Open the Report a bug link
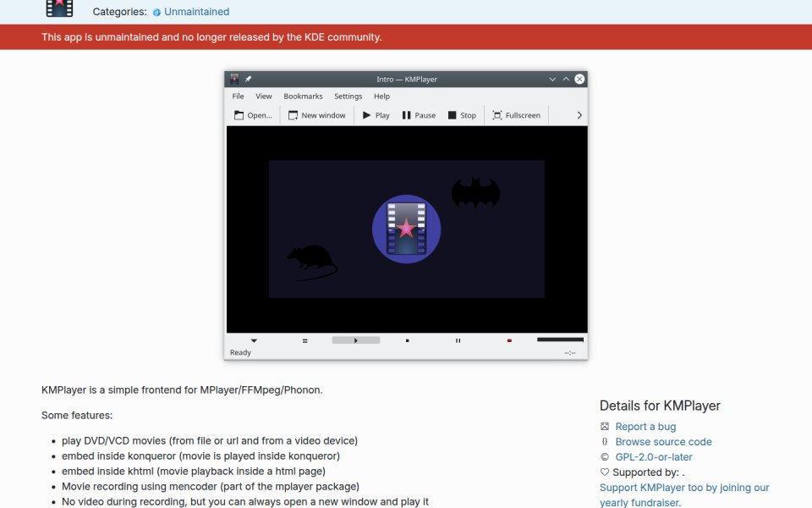Image resolution: width=812 pixels, height=508 pixels. point(645,427)
